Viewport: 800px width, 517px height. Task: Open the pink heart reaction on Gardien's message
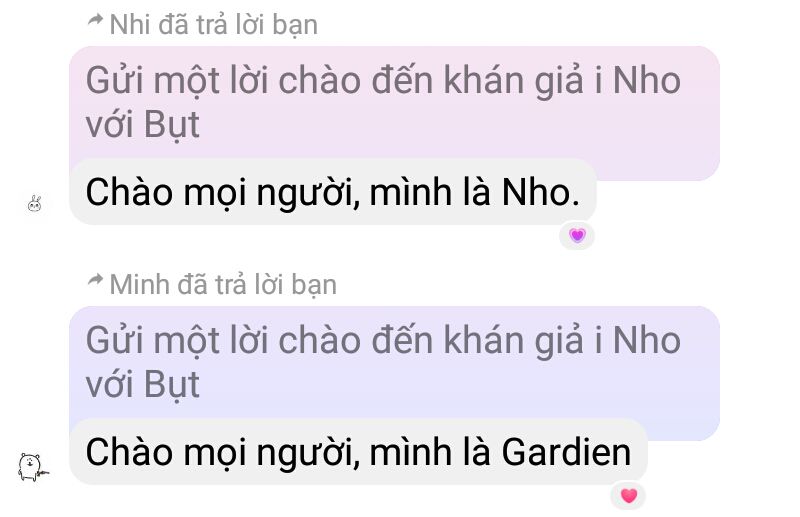[629, 496]
